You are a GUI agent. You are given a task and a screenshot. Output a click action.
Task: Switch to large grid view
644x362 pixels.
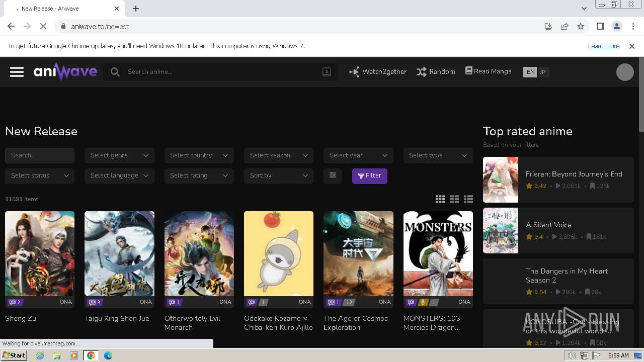pos(440,199)
